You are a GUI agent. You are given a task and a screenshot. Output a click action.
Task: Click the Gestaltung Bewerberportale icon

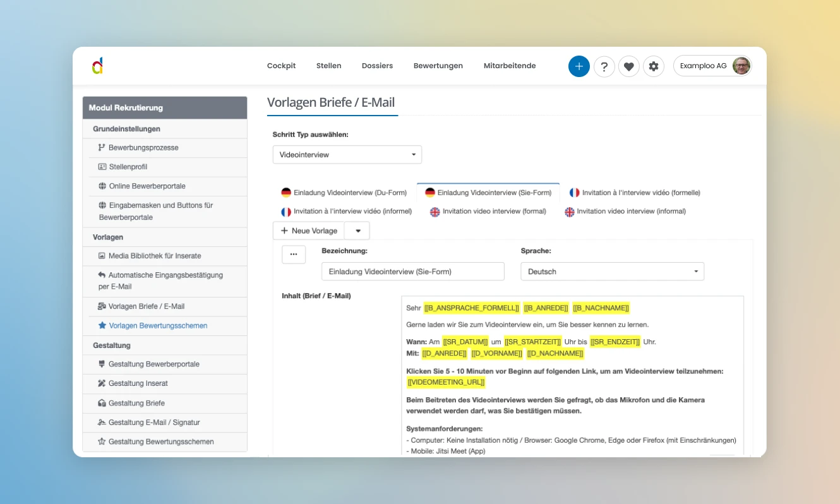(x=102, y=364)
